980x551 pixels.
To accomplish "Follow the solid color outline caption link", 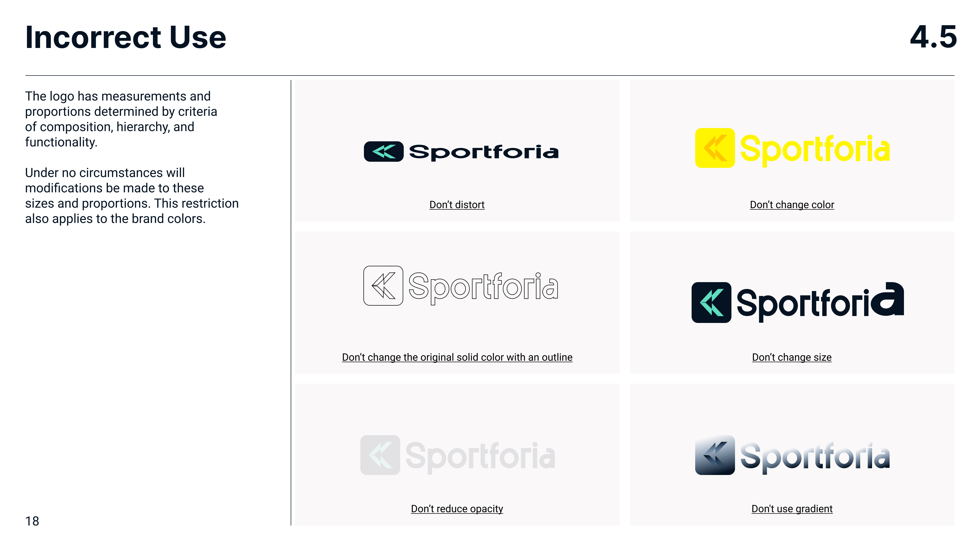I will (457, 357).
